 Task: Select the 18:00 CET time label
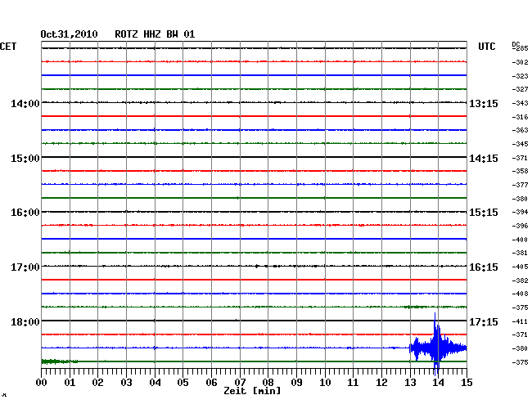(25, 321)
